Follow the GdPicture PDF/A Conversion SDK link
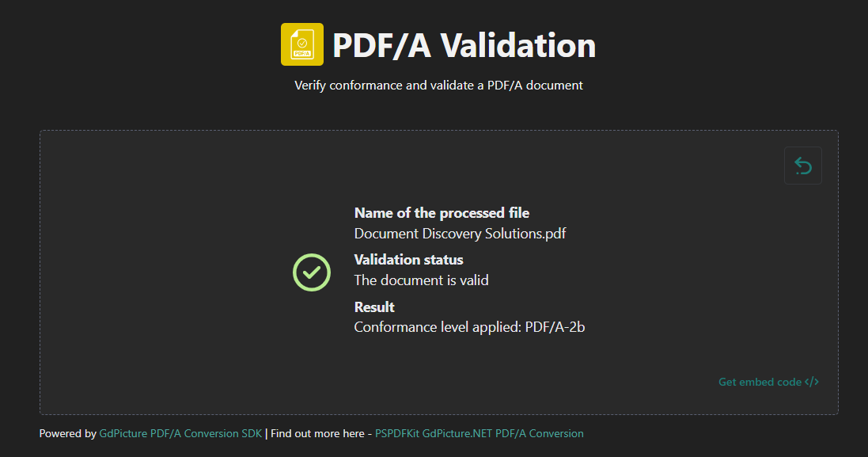This screenshot has height=457, width=868. pyautogui.click(x=180, y=433)
